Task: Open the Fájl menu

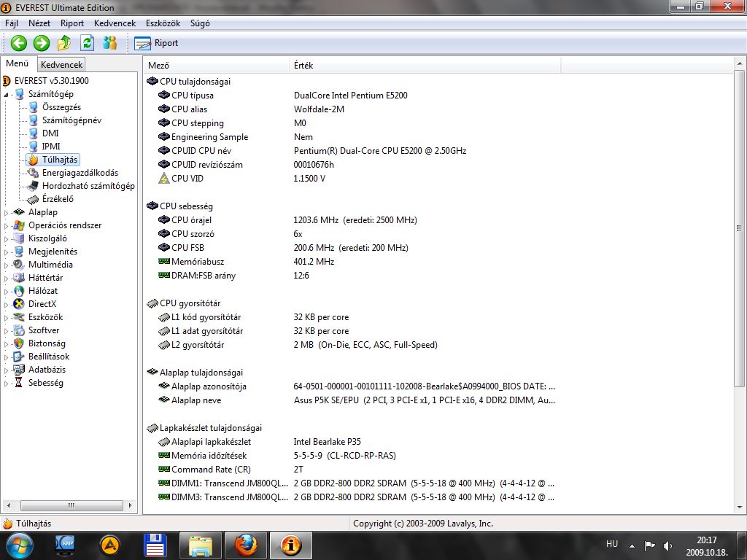Action: 12,23
